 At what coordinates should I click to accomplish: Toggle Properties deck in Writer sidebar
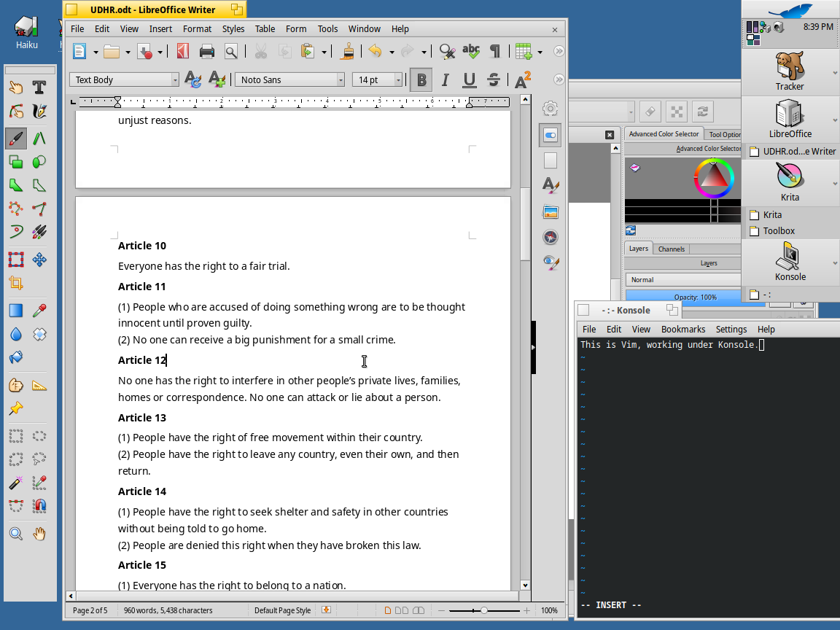pos(551,135)
